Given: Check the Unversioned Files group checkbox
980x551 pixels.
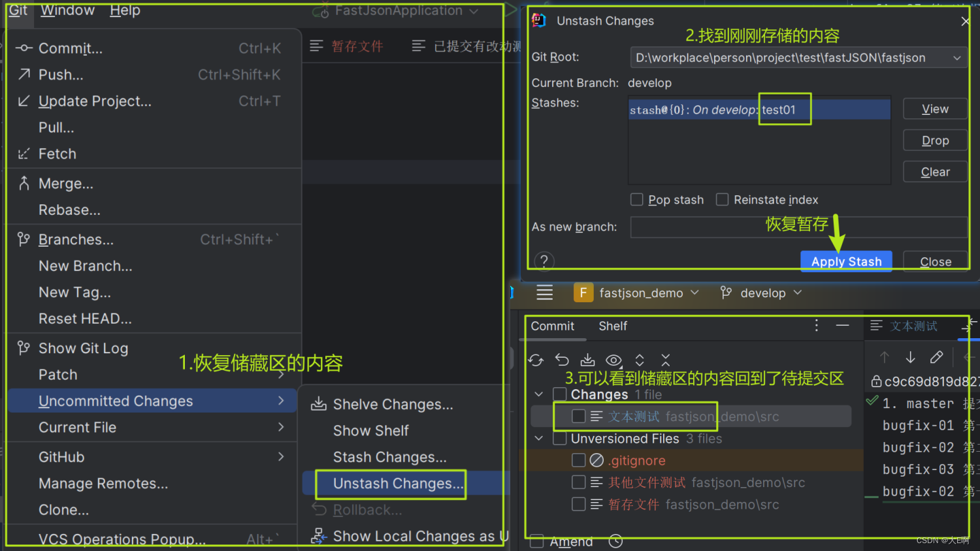Looking at the screenshot, I should 559,439.
